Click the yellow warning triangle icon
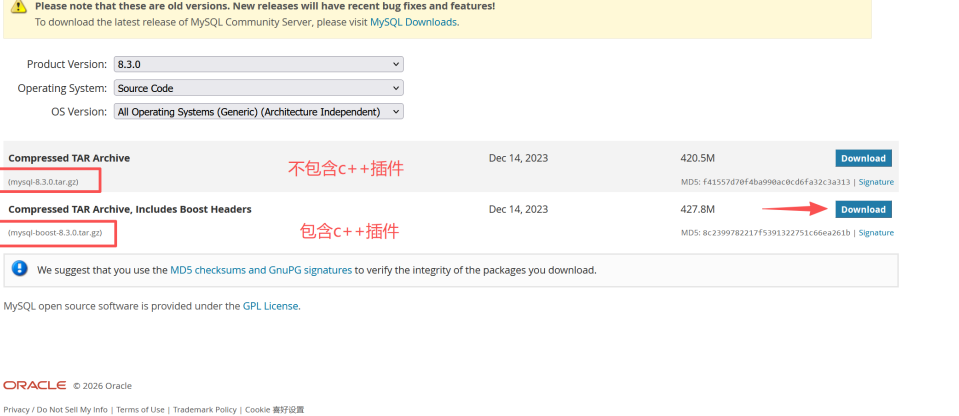The image size is (959, 416). point(19,6)
